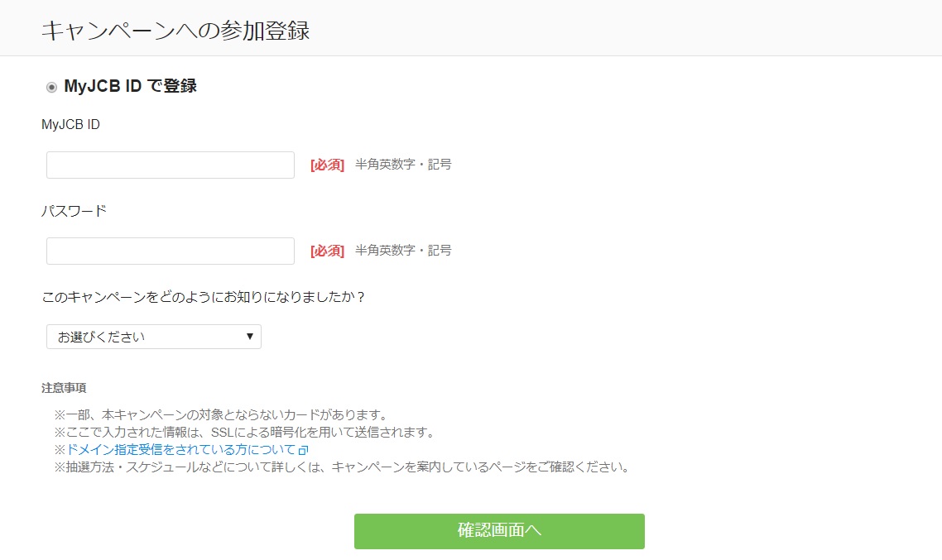Viewport: 942px width, 560px height.
Task: Click the MyJCB ID で登録 label text
Action: (130, 86)
